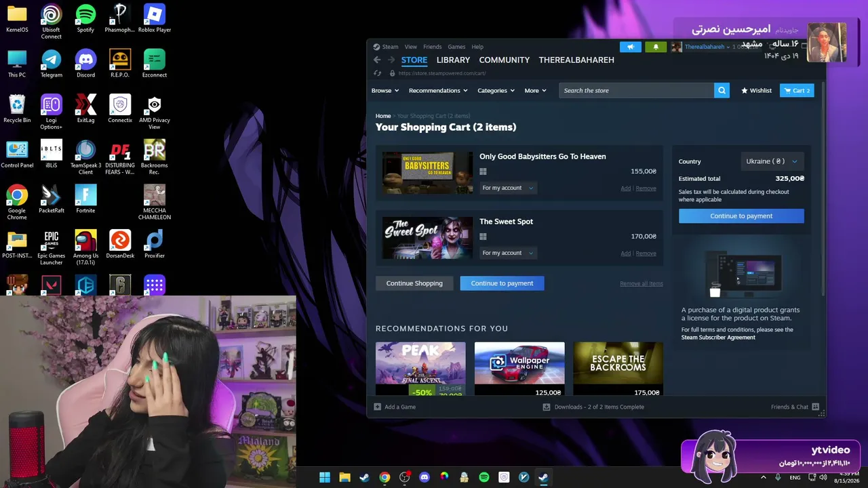The height and width of the screenshot is (488, 868).
Task: Click the Search the store field
Action: (636, 90)
